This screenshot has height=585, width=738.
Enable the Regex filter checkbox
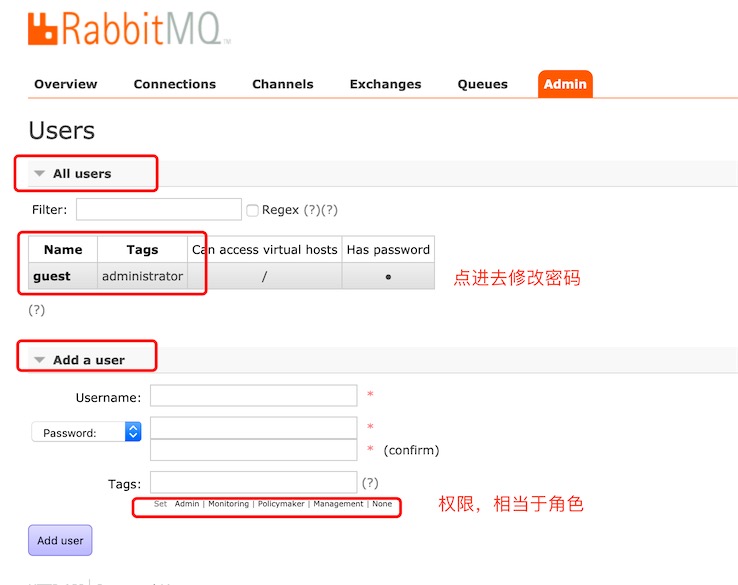pos(252,210)
